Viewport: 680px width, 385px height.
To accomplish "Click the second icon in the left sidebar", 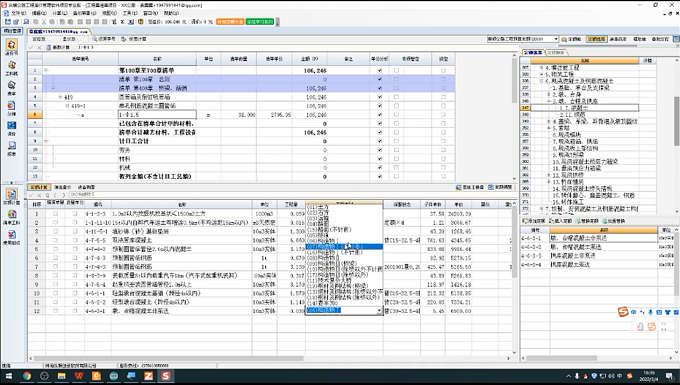I will pos(12,65).
